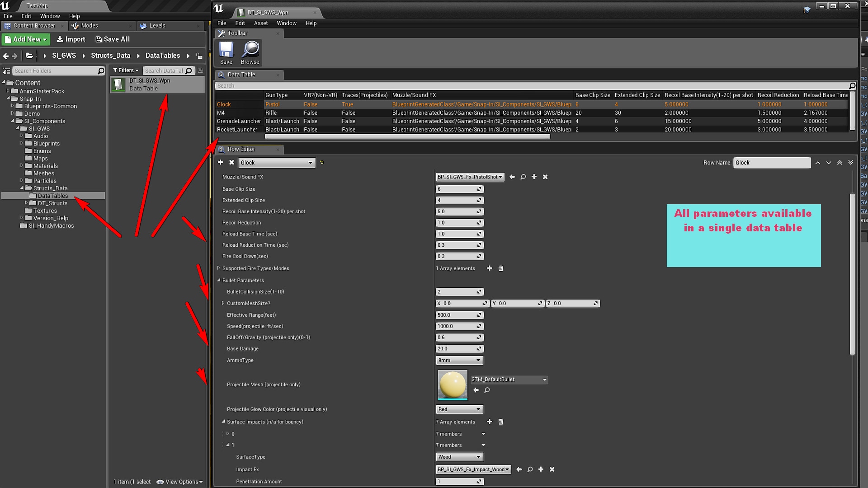This screenshot has width=868, height=488.
Task: Add a new row with the plus icon
Action: pyautogui.click(x=220, y=162)
